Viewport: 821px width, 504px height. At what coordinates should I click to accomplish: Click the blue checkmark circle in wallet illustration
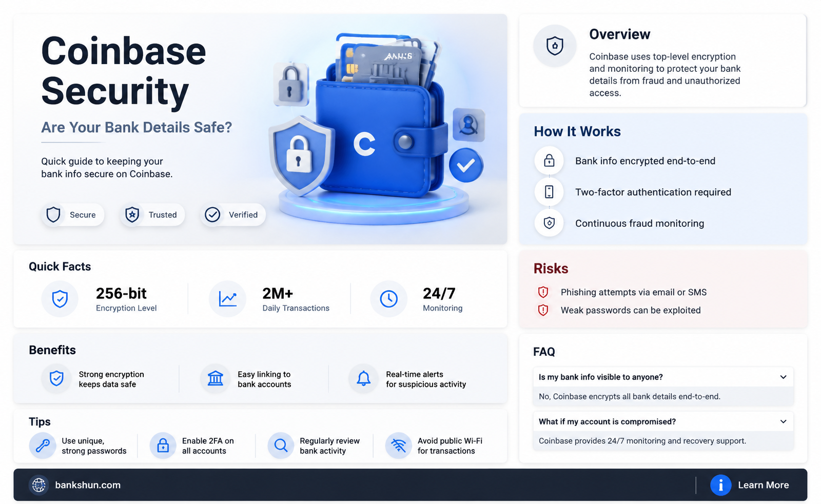coord(466,165)
